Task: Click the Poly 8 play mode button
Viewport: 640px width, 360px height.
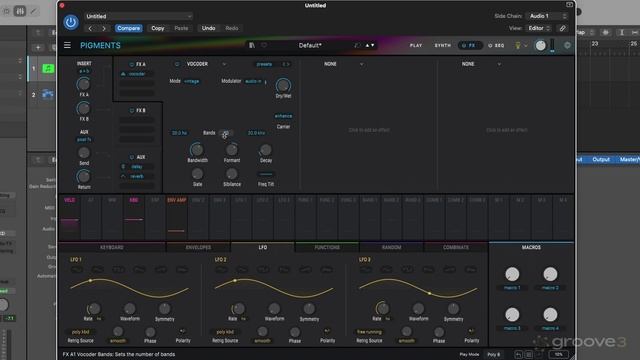Action: point(494,355)
